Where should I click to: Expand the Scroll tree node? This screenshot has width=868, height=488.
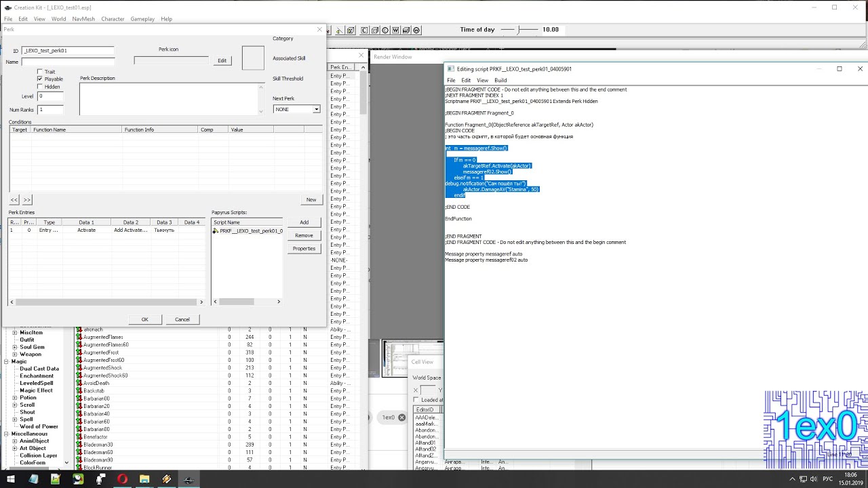[x=15, y=405]
